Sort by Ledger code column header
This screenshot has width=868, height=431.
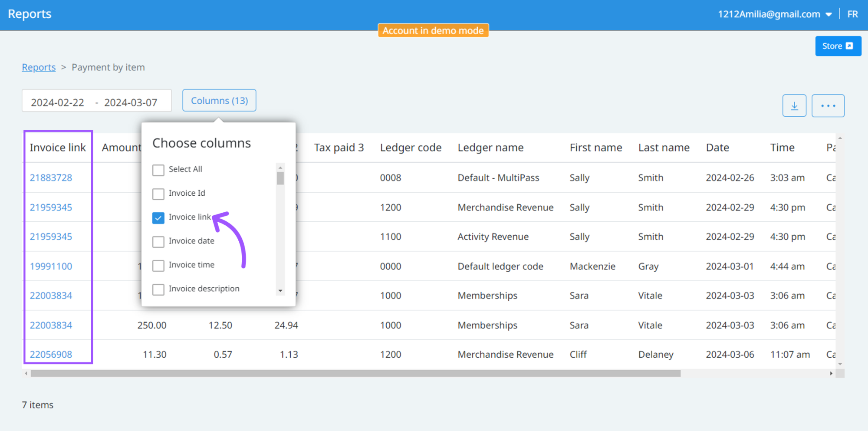click(x=411, y=148)
